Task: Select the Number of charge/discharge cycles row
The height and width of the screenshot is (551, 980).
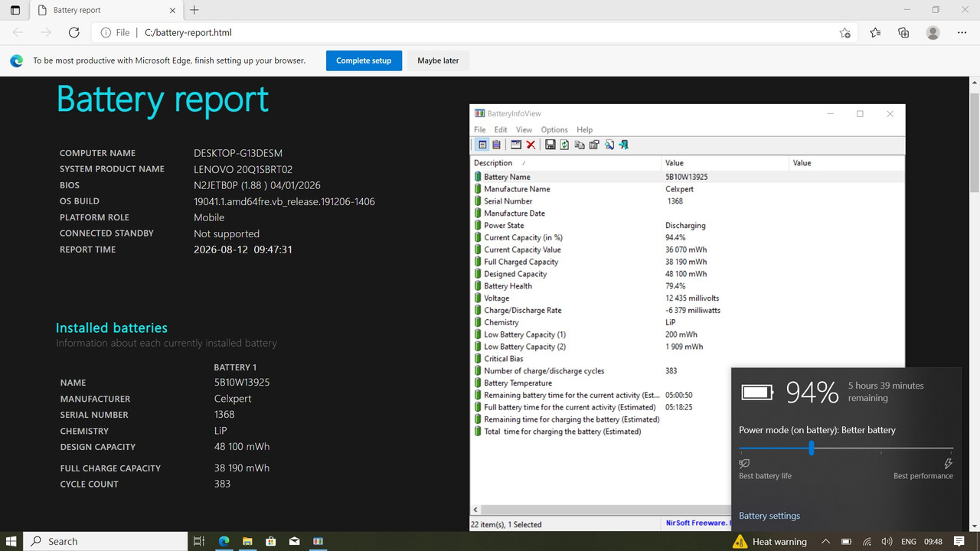Action: point(688,371)
